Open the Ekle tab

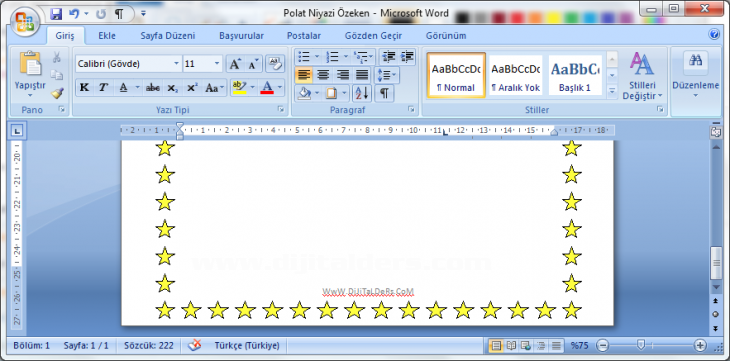(x=107, y=36)
